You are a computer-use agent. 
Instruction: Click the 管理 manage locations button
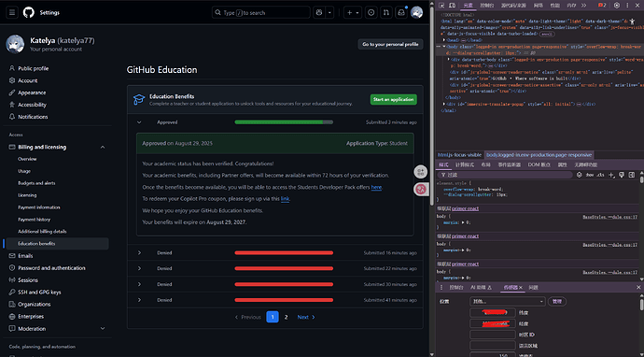pyautogui.click(x=557, y=302)
